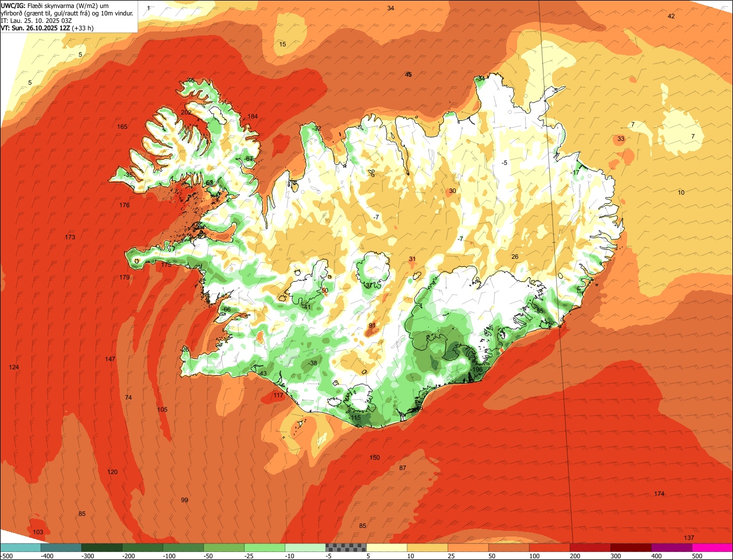
Task: Pick the legend swatch between 50 and 100
Action: tap(509, 547)
